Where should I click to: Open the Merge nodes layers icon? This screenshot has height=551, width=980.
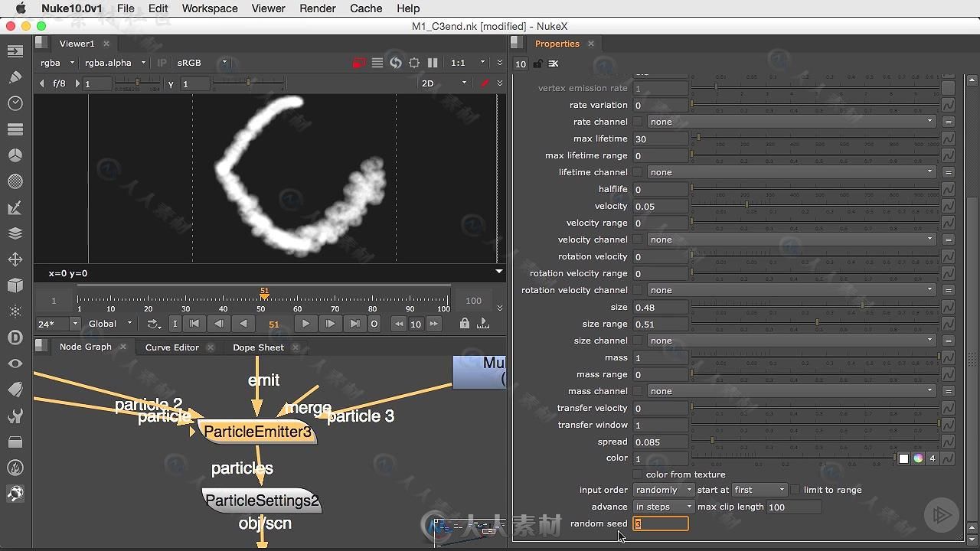coord(15,233)
